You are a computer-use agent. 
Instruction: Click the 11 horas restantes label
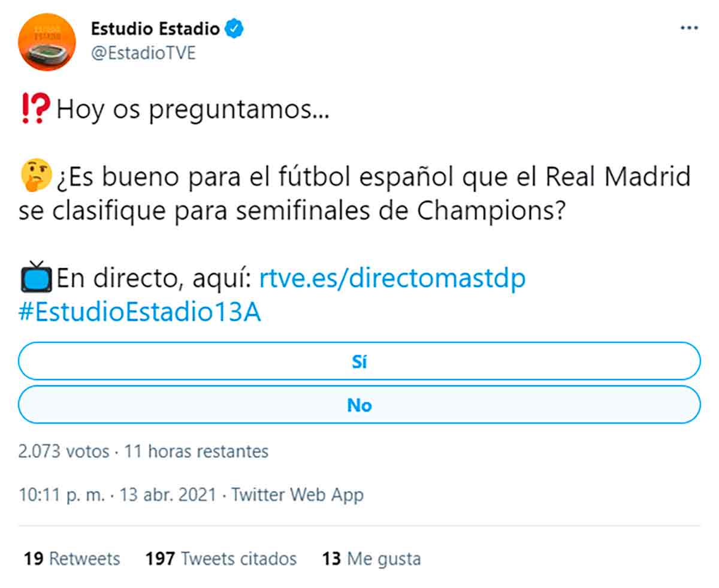tap(196, 451)
